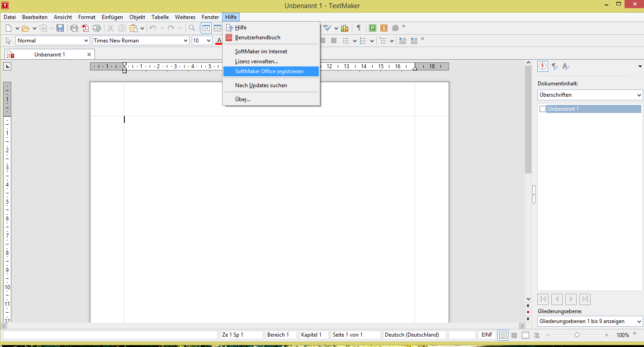Launch Presentations with the orange S icon

(384, 28)
